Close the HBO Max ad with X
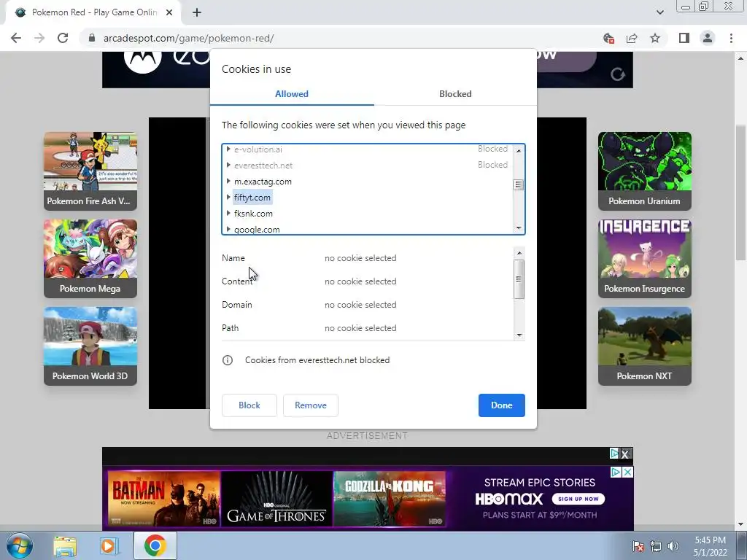This screenshot has height=560, width=747. point(628,472)
